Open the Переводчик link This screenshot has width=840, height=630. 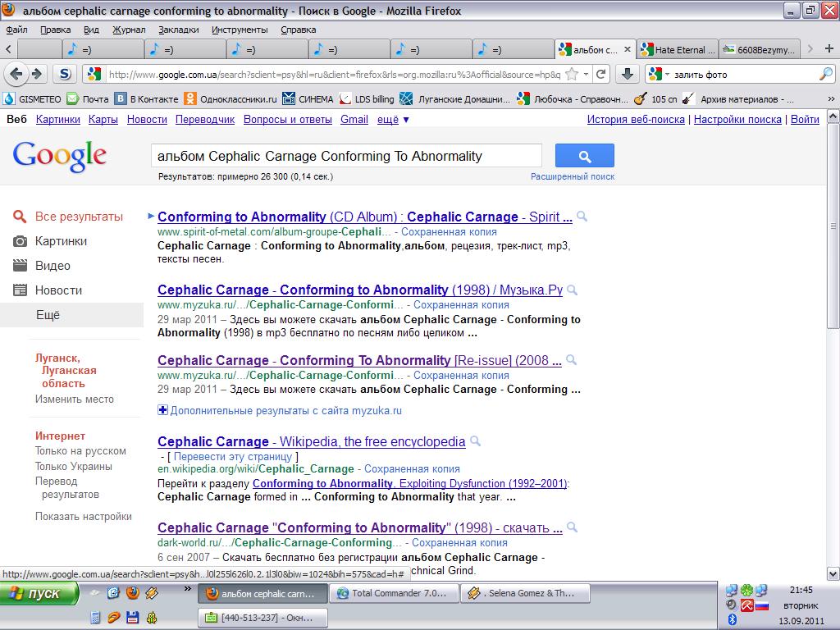[x=204, y=120]
